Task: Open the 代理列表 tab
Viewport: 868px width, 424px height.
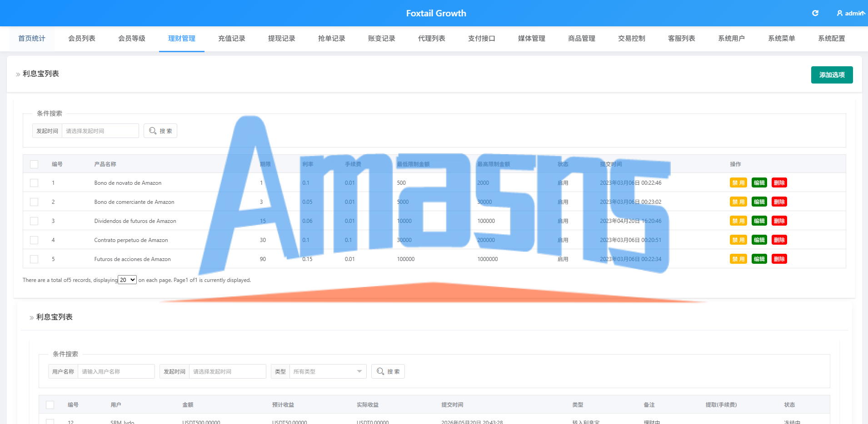Action: pos(432,39)
